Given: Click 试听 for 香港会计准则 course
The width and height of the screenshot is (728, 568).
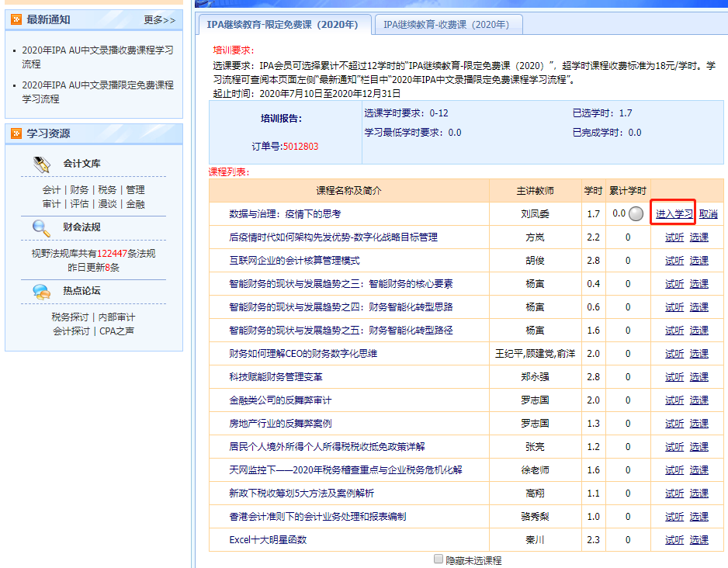Looking at the screenshot, I should point(674,517).
